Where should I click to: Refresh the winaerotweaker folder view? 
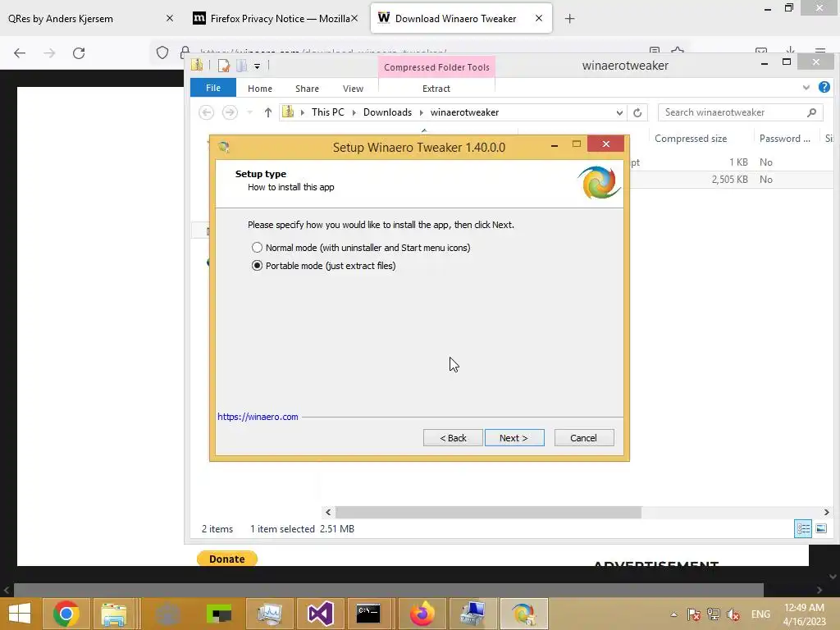[x=637, y=112]
